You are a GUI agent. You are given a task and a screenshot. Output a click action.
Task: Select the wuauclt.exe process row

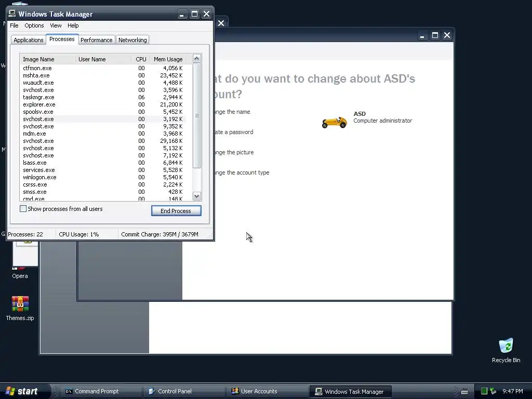click(x=103, y=83)
